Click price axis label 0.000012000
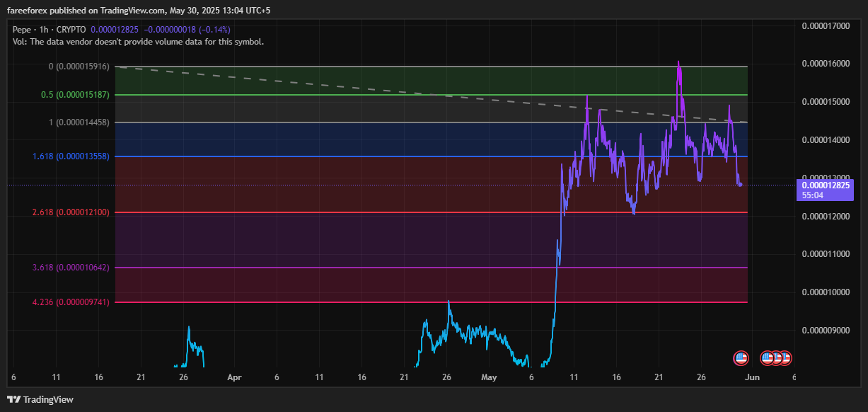Screen dimensions: 868x412 point(825,216)
